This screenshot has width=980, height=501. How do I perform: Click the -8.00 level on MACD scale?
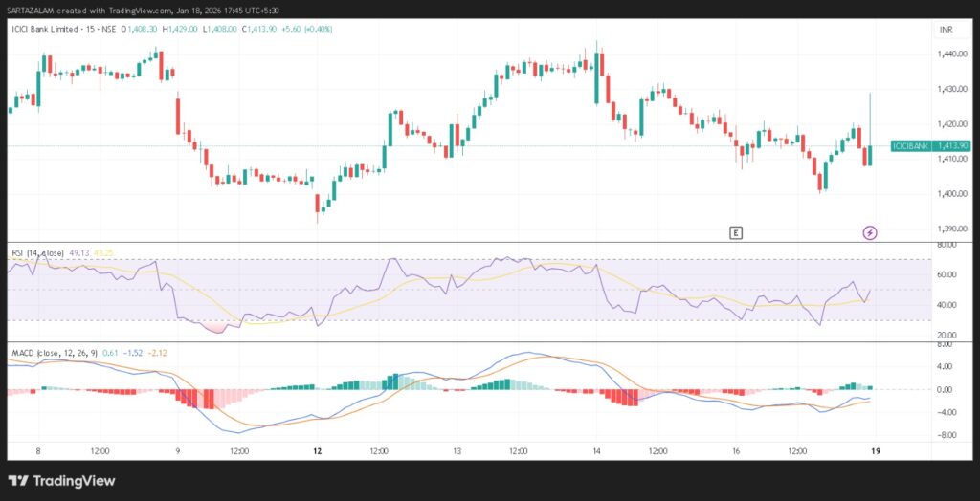[x=947, y=435]
